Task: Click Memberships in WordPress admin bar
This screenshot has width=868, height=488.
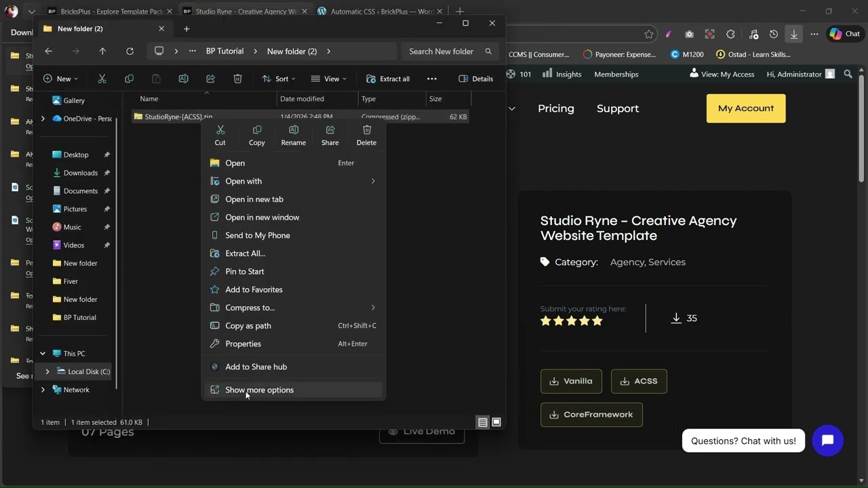Action: pos(616,74)
